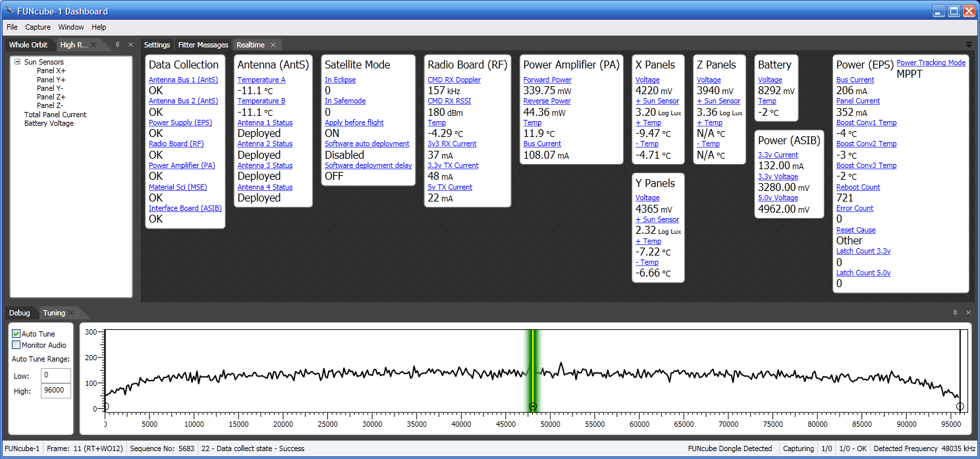Select Panel X+ in the tree
The image size is (980, 459).
tap(51, 70)
